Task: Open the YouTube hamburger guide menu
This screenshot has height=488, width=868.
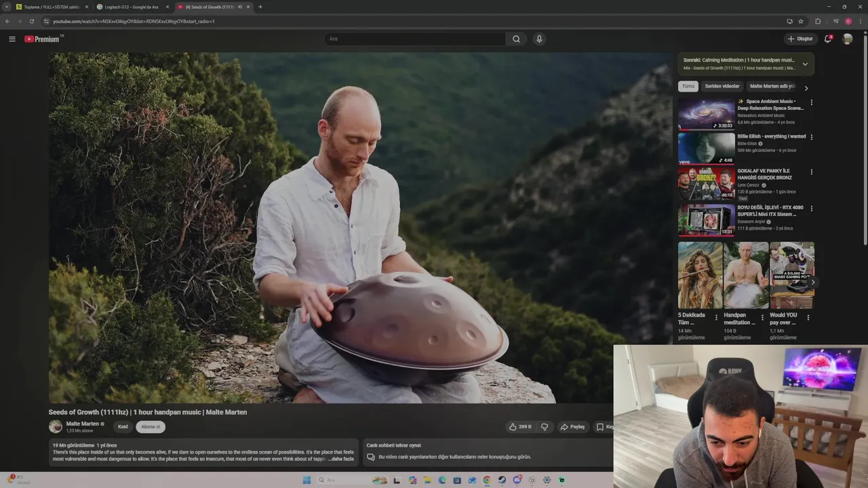Action: [x=12, y=39]
